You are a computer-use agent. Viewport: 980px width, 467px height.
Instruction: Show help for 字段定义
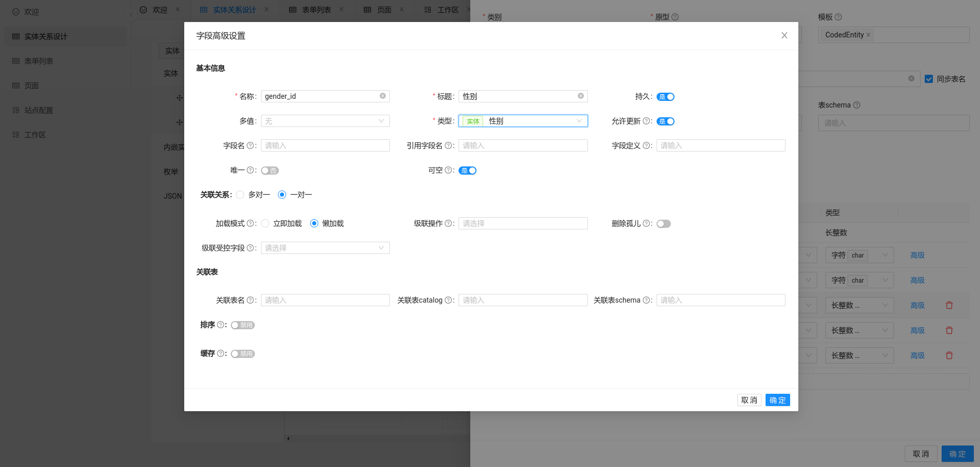646,146
